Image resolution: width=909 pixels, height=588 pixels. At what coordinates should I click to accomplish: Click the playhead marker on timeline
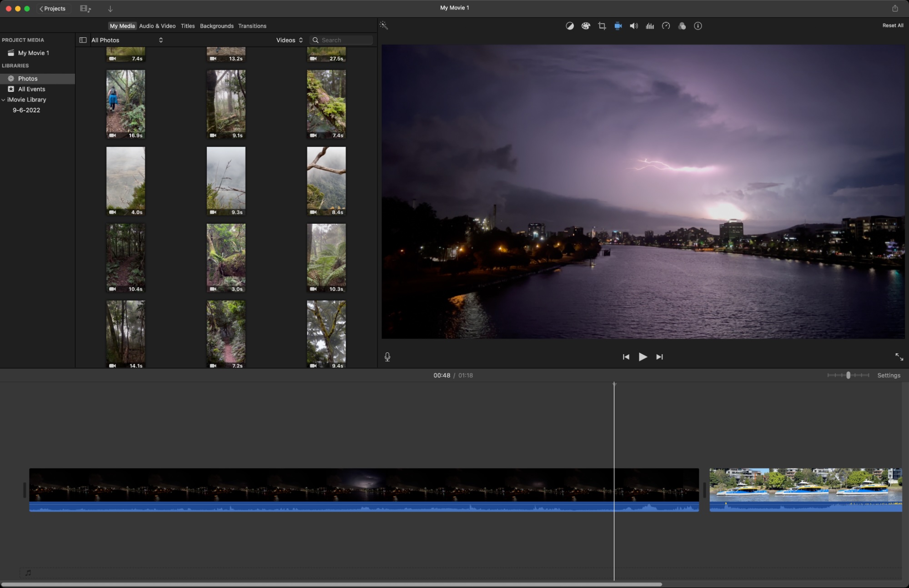(614, 385)
